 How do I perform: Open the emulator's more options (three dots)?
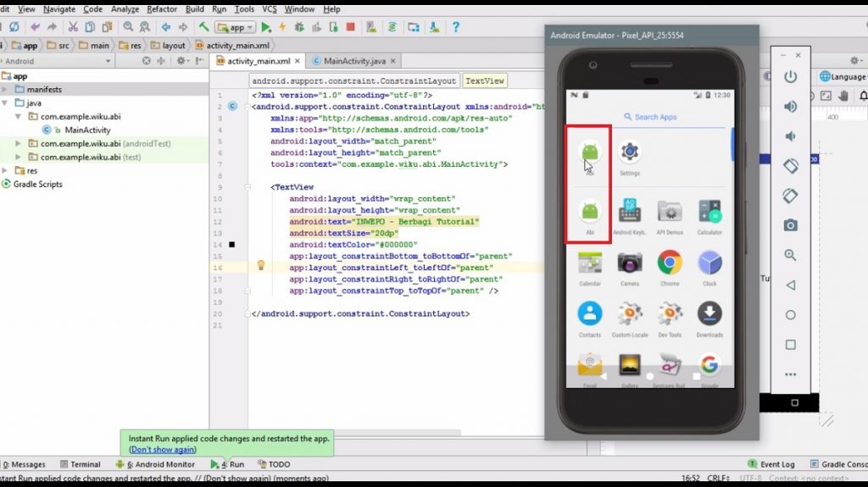point(790,374)
